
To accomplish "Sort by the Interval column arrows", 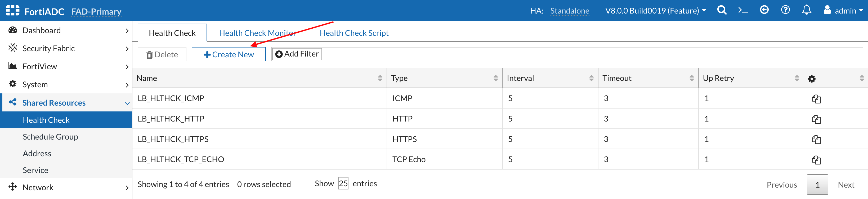I will coord(591,78).
